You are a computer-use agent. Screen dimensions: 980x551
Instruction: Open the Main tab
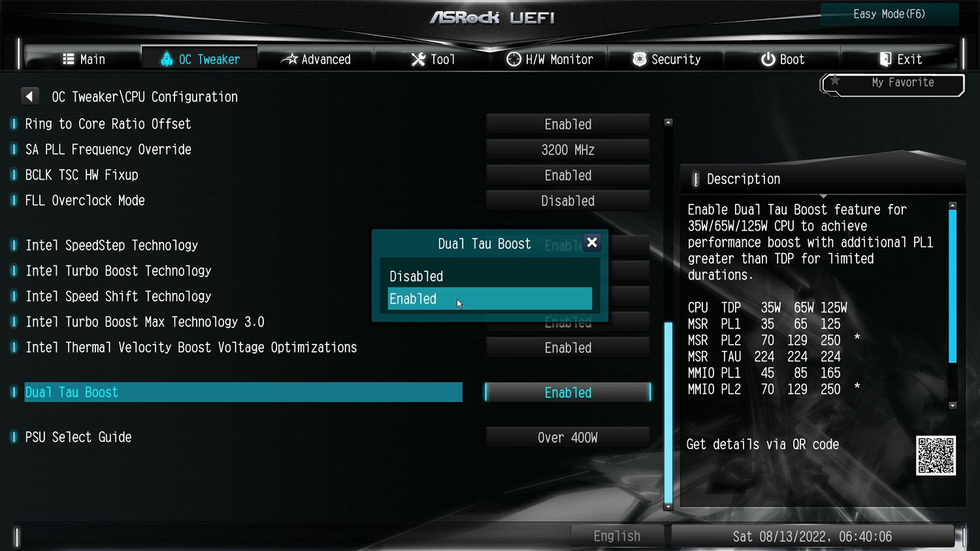coord(83,59)
